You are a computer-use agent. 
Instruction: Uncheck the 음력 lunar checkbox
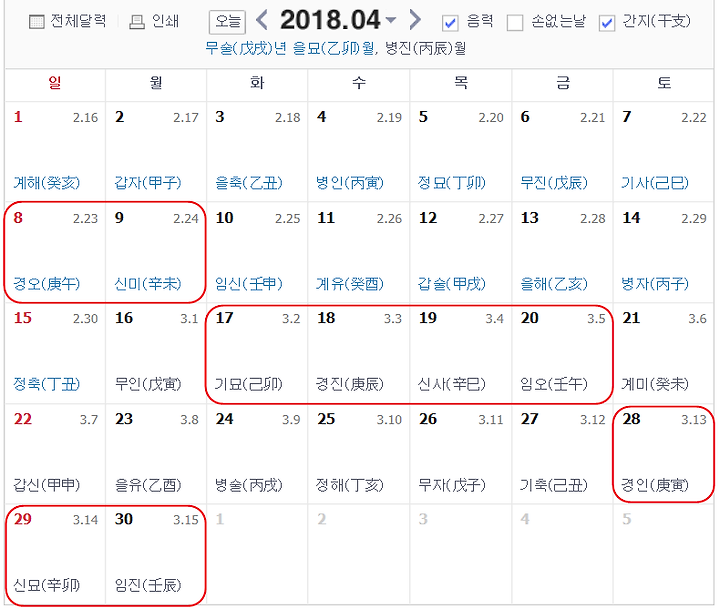point(450,23)
